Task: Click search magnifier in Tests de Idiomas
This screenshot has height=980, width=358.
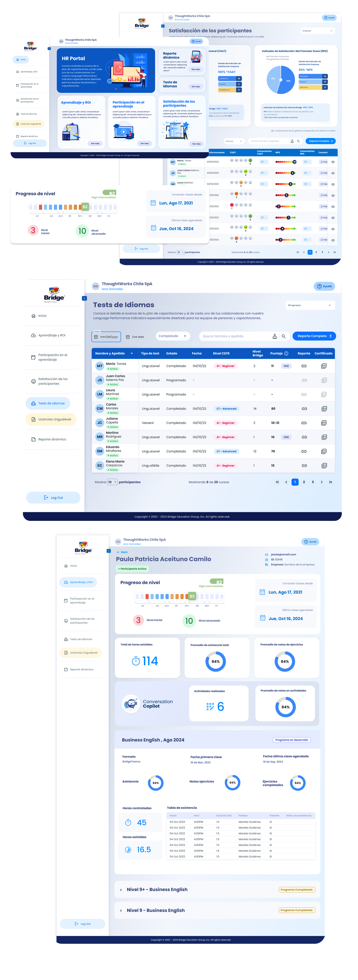Action: (283, 336)
